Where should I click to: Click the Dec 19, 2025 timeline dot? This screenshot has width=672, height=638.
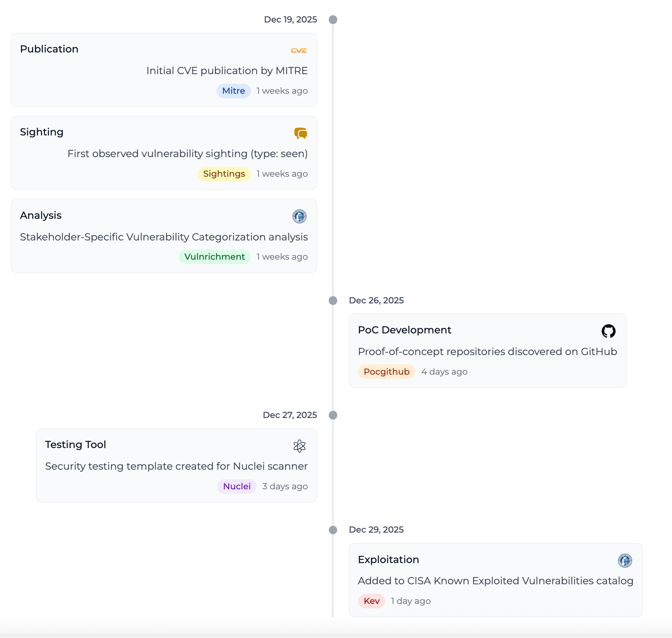tap(333, 20)
